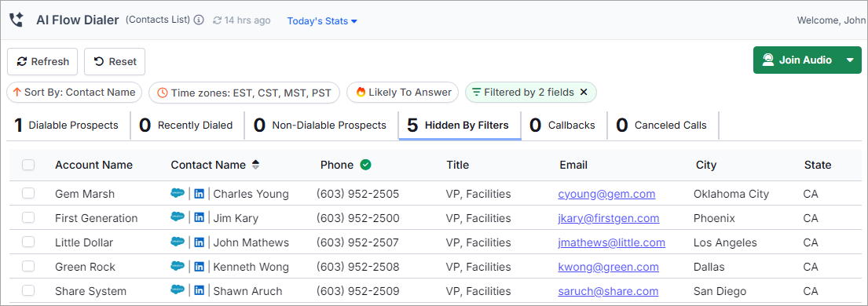
Task: Open Salesforce icon for Charles Young
Action: (x=178, y=194)
